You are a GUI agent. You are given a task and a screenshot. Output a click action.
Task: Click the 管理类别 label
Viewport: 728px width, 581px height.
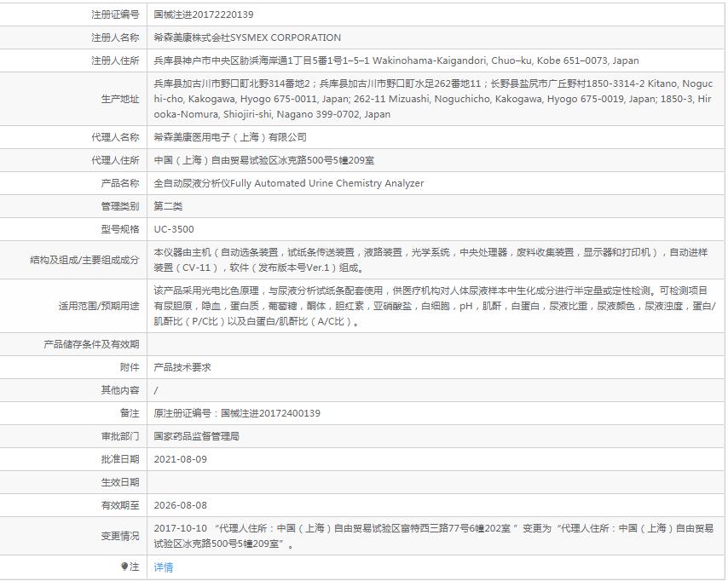[x=120, y=206]
